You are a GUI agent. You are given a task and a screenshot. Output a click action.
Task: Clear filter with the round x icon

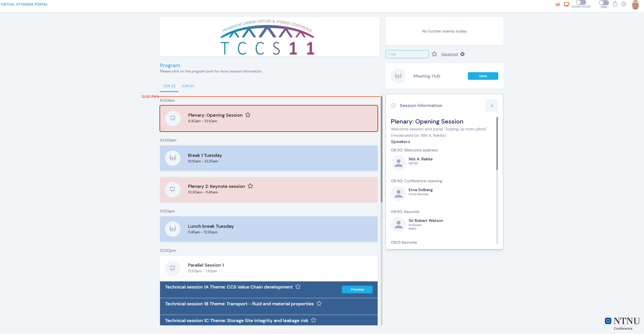click(462, 54)
